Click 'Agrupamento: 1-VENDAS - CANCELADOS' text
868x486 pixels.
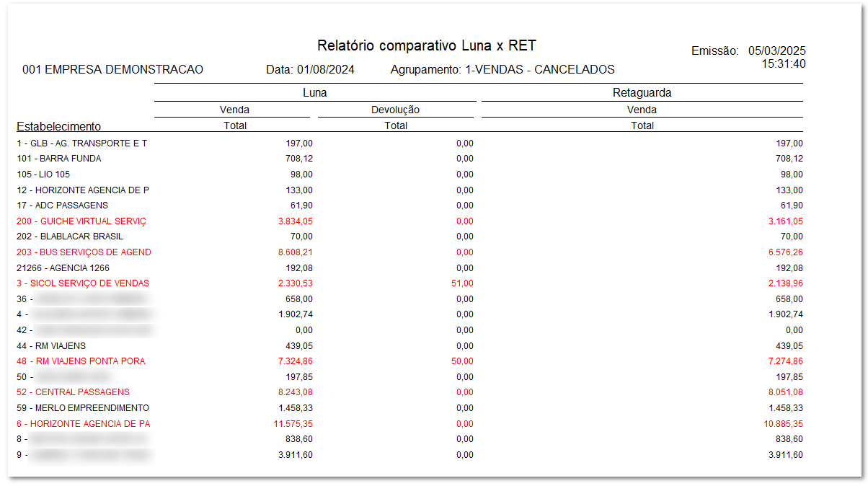click(502, 70)
